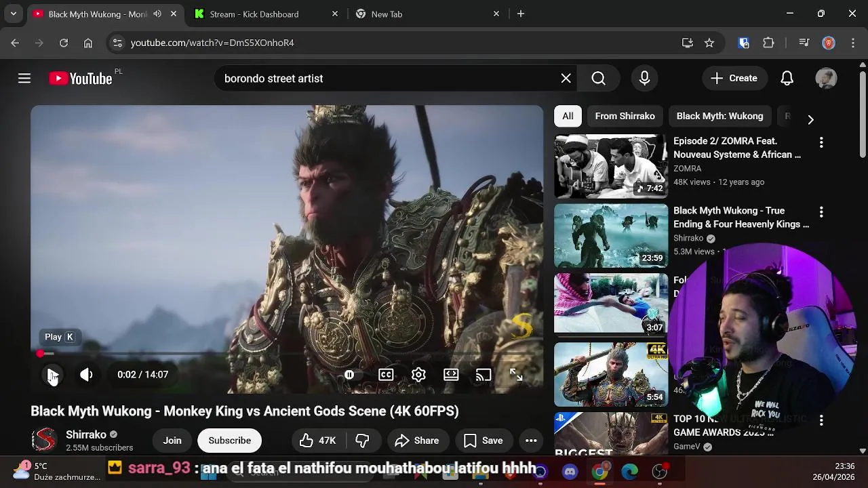
Task: Open Chrome extensions puzzle menu
Action: 768,43
